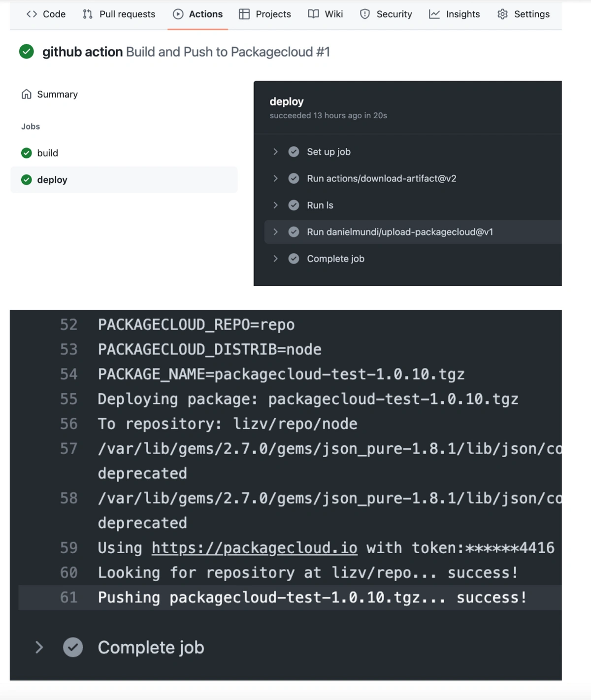
Task: Click log line number 61
Action: 69,598
